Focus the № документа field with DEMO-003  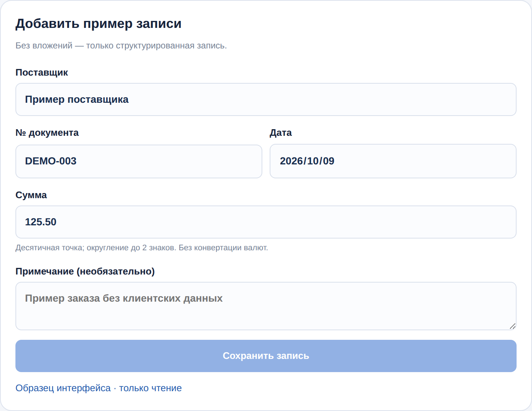click(139, 161)
